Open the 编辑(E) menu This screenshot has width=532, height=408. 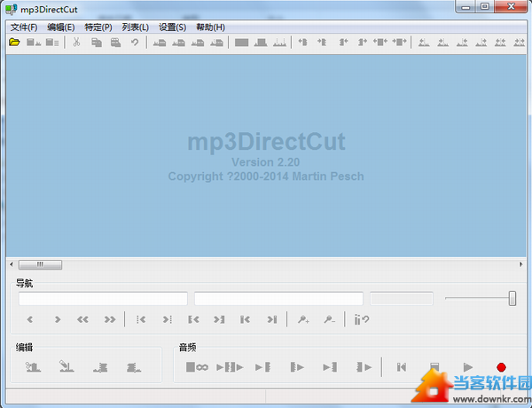60,27
